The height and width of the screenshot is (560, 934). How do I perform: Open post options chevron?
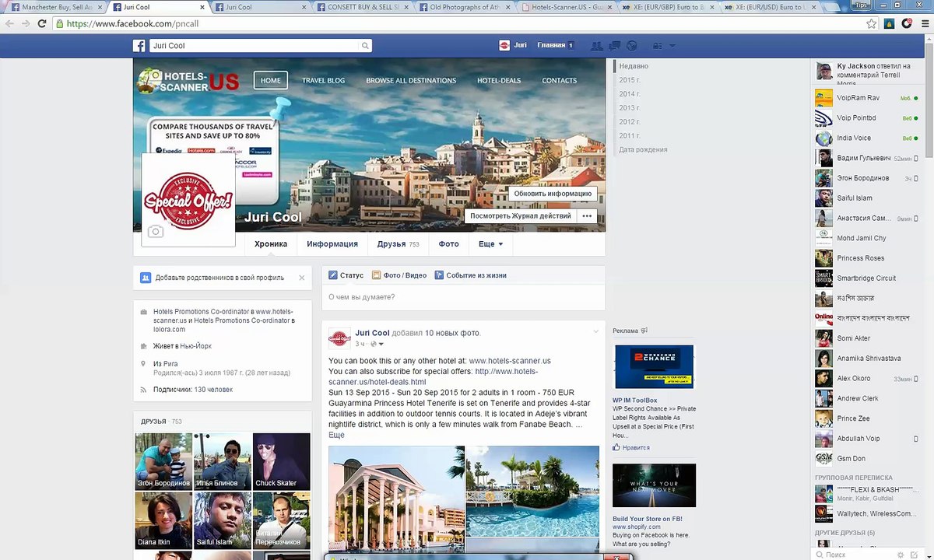pyautogui.click(x=596, y=332)
